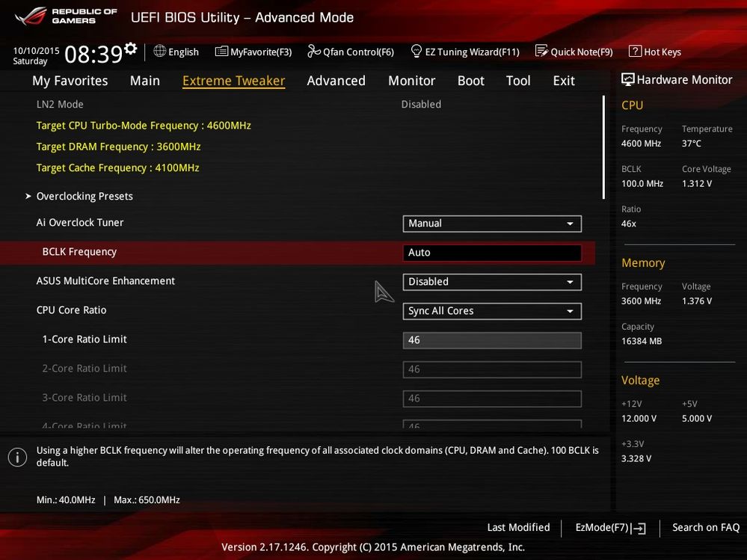Click the 08:39 clock display

point(93,55)
